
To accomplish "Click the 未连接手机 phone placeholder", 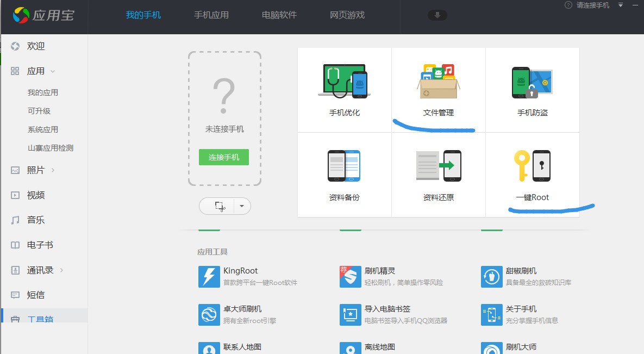I will 224,119.
